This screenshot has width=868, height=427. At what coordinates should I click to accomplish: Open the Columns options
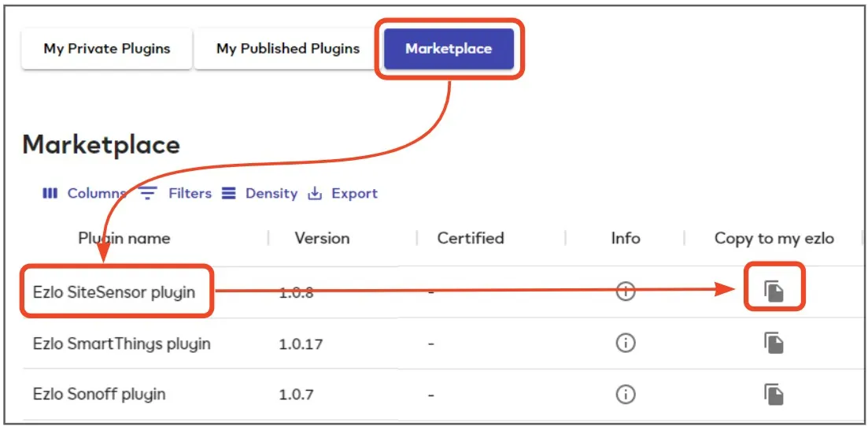(x=84, y=194)
